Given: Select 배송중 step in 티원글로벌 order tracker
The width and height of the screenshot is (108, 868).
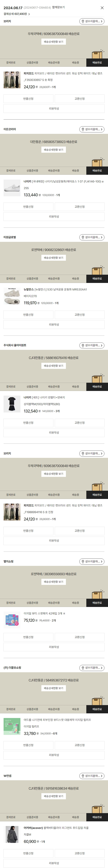Looking at the screenshot, I should tap(75, 279).
